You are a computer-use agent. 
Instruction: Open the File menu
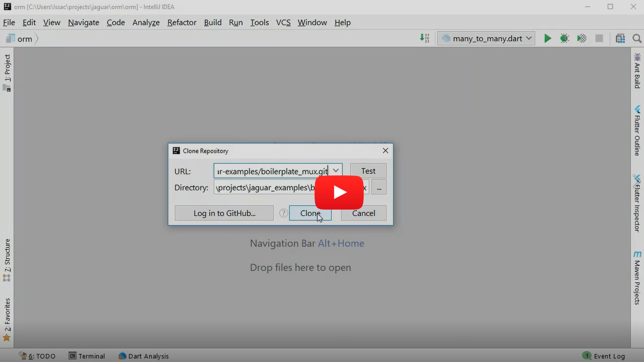tap(9, 22)
